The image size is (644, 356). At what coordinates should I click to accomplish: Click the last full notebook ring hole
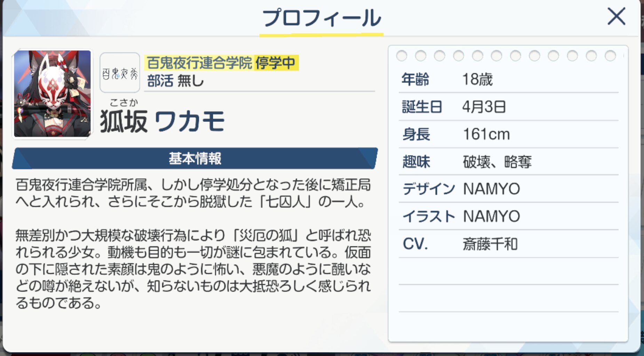[x=610, y=56]
